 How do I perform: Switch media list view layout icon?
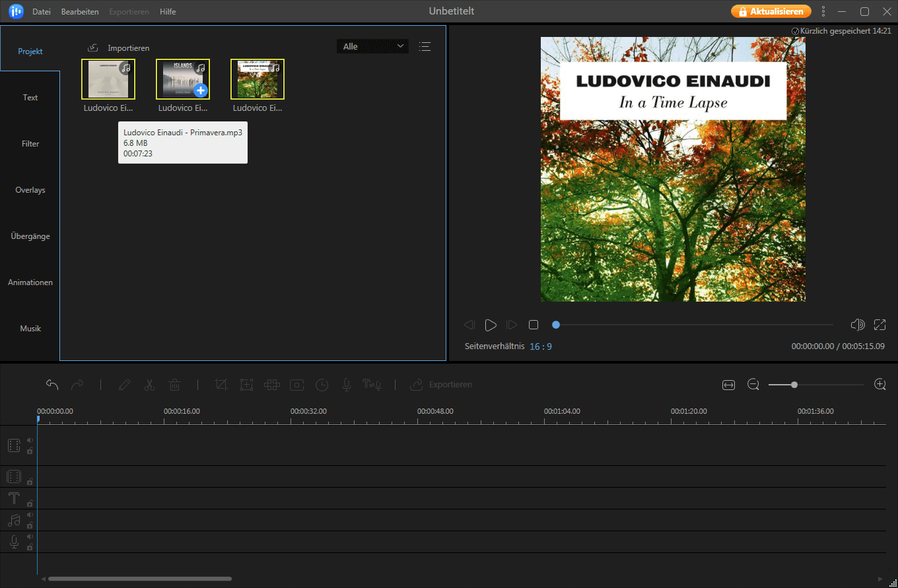pos(425,46)
